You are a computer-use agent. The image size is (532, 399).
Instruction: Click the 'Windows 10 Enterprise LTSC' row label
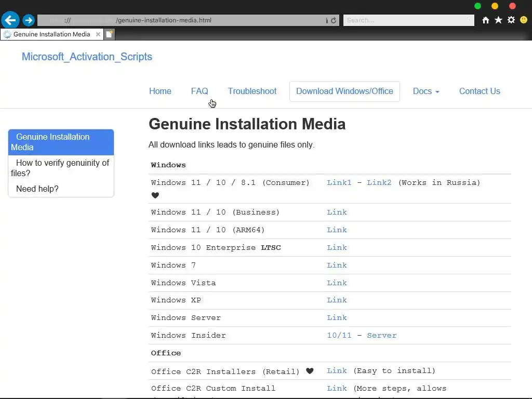pyautogui.click(x=216, y=248)
